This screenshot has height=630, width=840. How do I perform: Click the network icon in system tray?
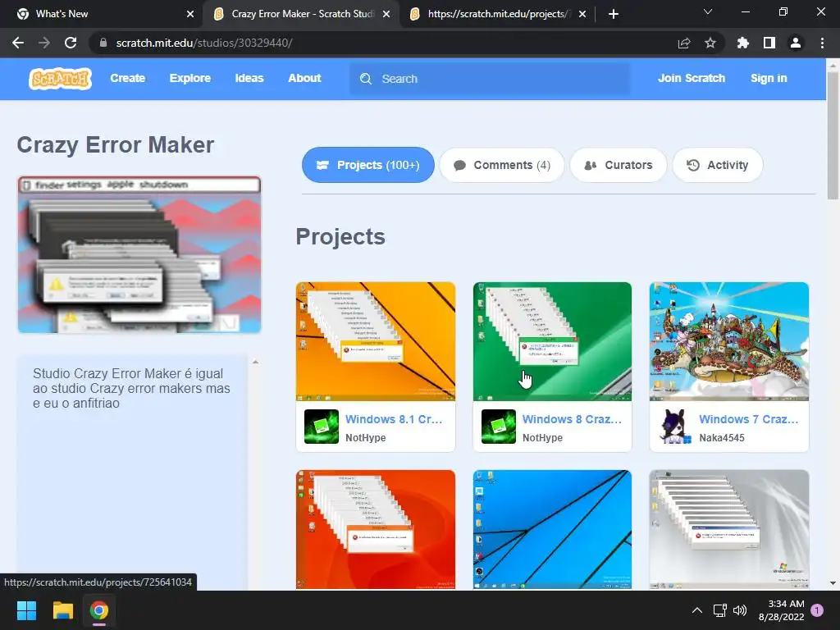point(720,610)
